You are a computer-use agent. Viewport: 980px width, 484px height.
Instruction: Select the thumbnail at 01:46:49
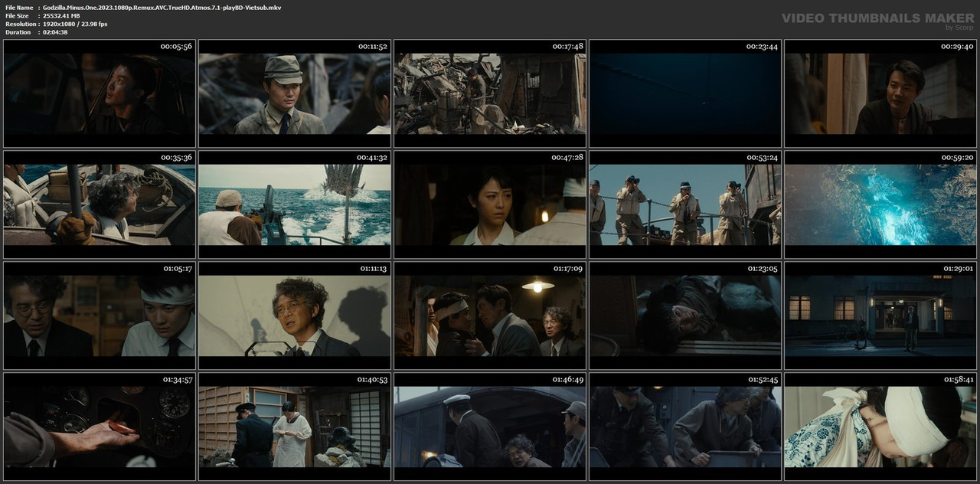[x=490, y=427]
